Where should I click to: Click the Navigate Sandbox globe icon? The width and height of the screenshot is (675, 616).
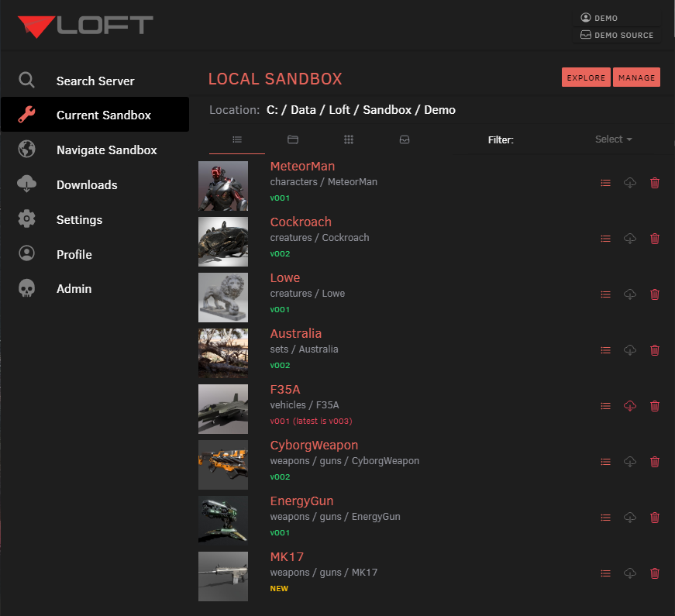[x=26, y=150]
